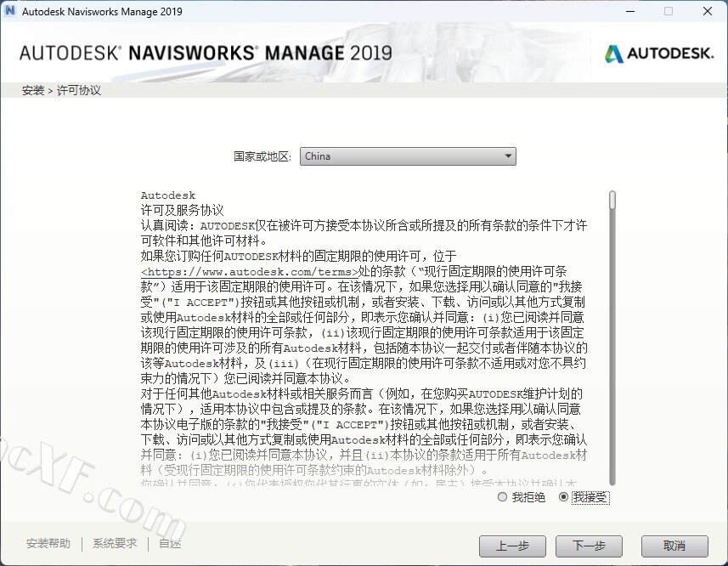Click inside the license agreement text area

tap(365, 340)
